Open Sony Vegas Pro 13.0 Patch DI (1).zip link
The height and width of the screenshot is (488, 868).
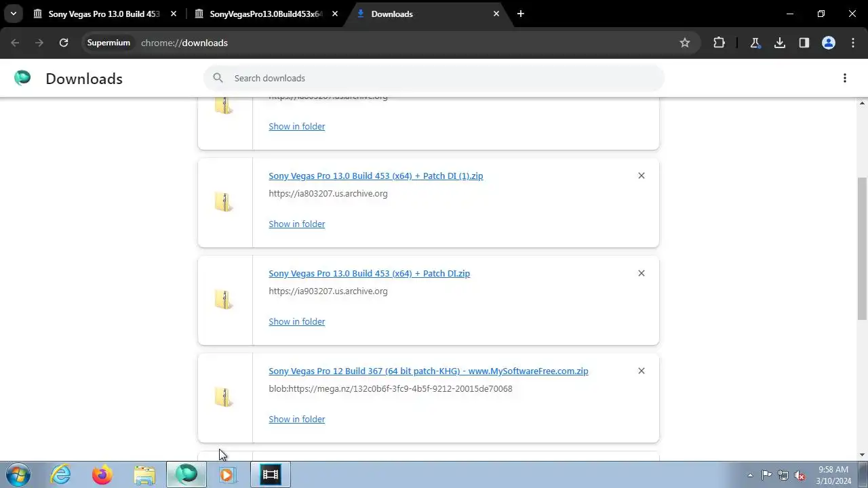click(376, 176)
